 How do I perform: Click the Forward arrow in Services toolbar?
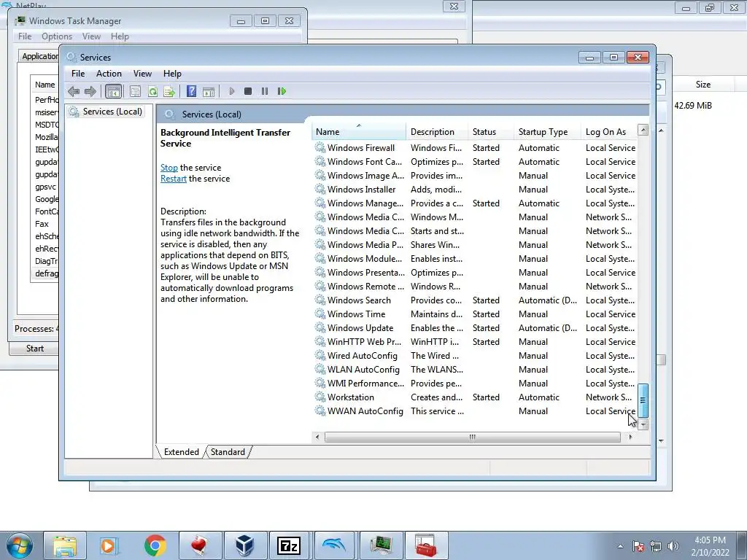pyautogui.click(x=90, y=91)
